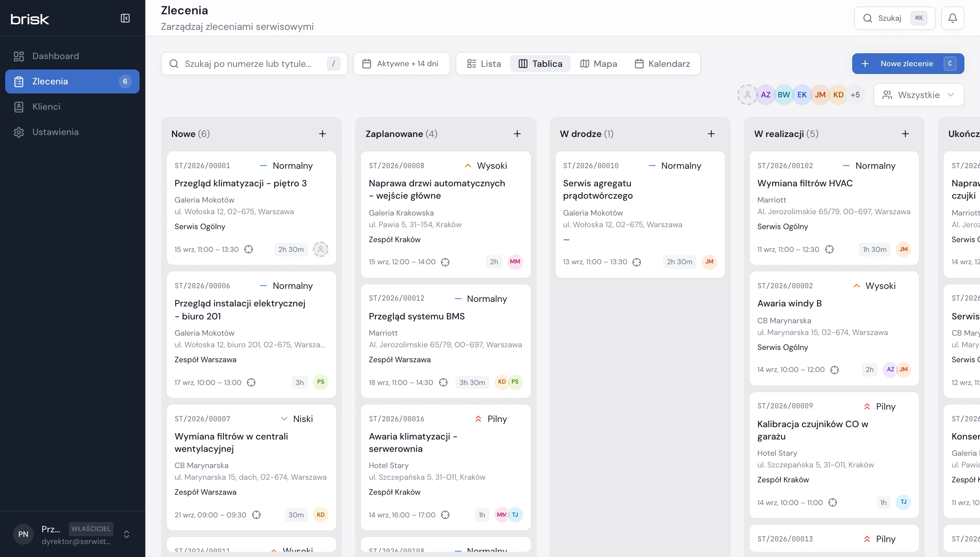Screen dimensions: 980x557
Task: Open global Szukaj search button
Action: (894, 18)
